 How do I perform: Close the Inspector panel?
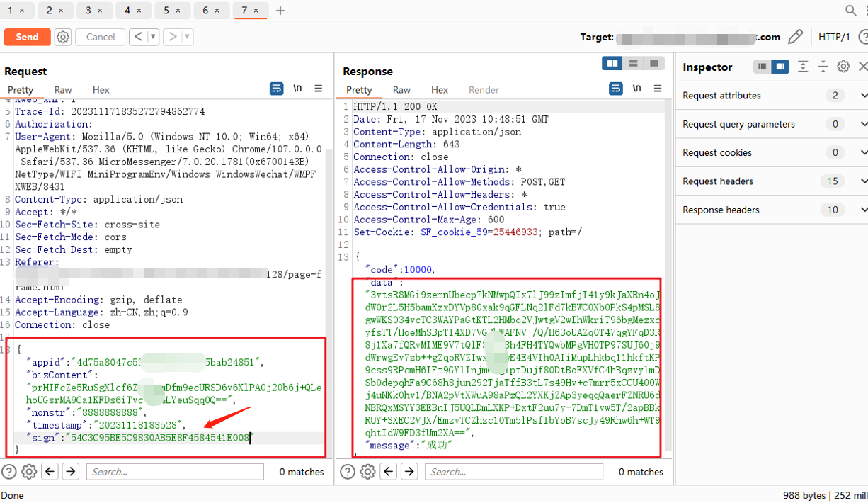click(862, 67)
